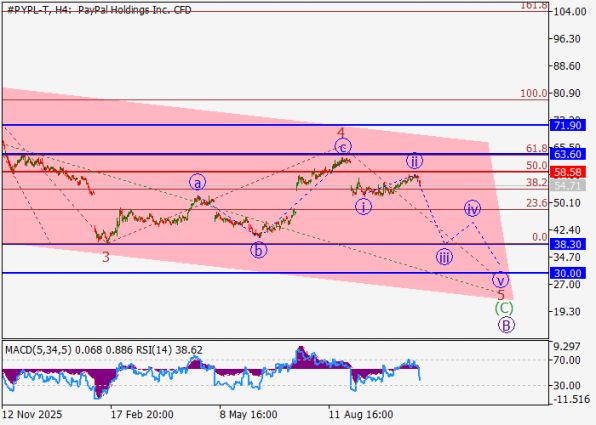Click the 42.40 price scale value

click(x=567, y=230)
